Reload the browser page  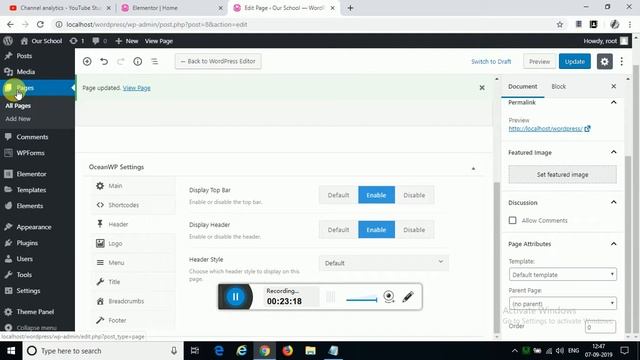40,24
